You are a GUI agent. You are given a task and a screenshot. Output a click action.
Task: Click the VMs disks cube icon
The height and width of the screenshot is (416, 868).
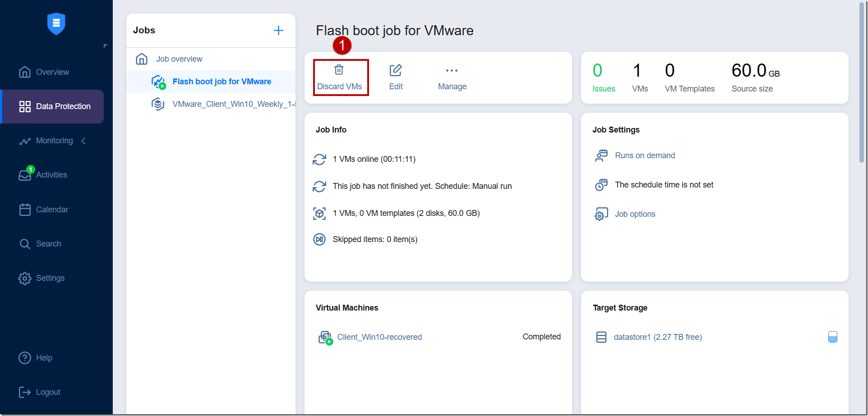[x=319, y=213]
